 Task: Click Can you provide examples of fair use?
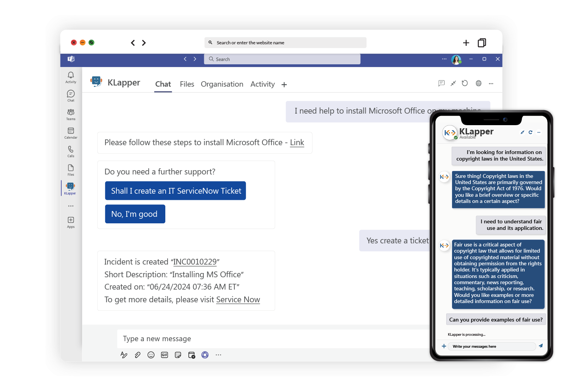496,320
